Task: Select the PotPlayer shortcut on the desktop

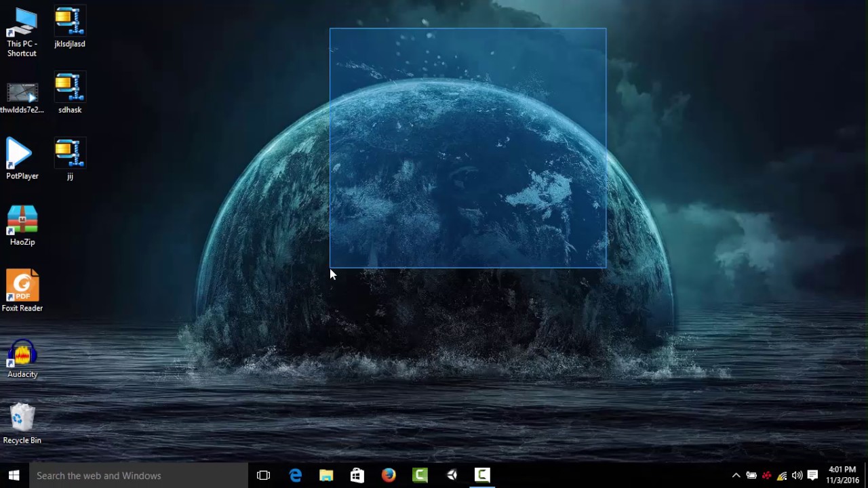Action: point(22,159)
